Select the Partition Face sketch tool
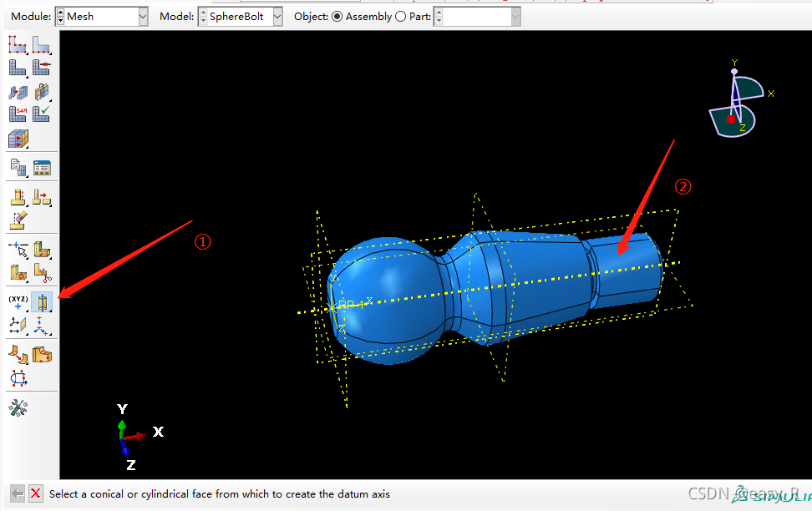This screenshot has width=812, height=511. click(x=42, y=250)
